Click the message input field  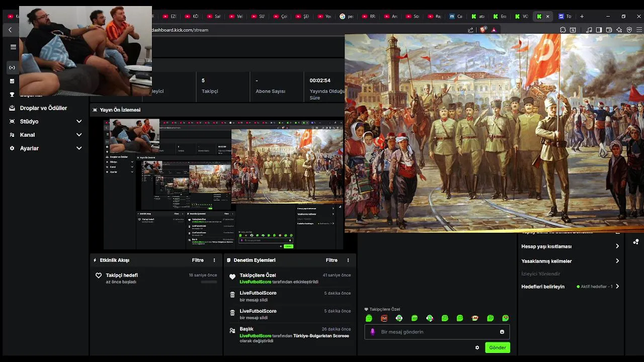pyautogui.click(x=437, y=332)
